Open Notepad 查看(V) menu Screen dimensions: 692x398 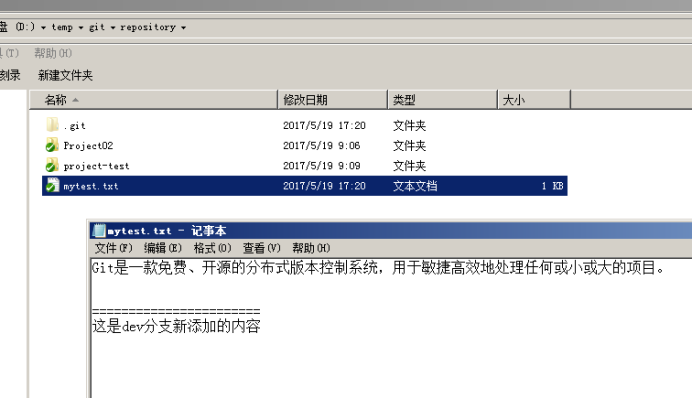tap(262, 248)
